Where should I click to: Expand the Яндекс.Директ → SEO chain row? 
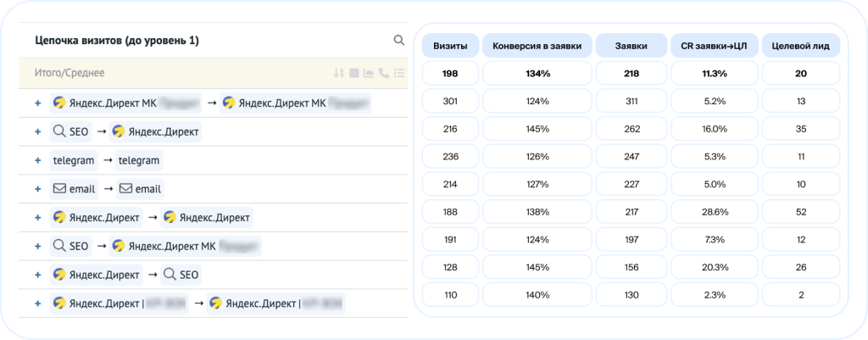(37, 275)
